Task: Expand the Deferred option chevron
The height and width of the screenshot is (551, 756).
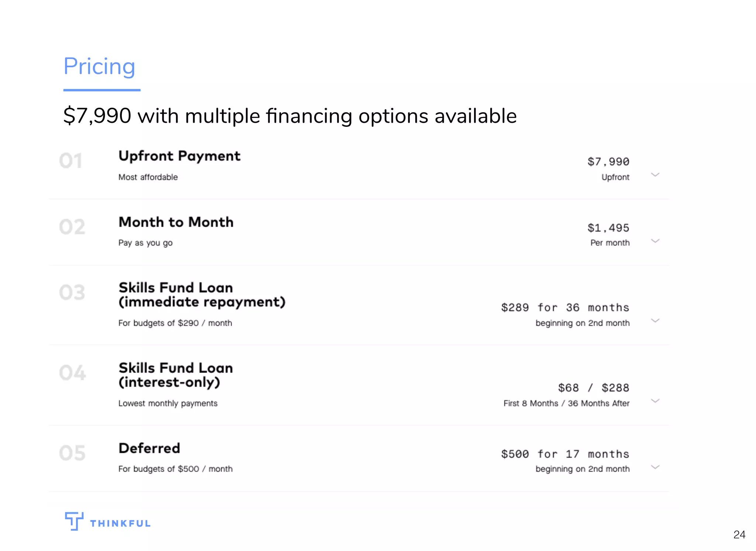Action: point(655,467)
